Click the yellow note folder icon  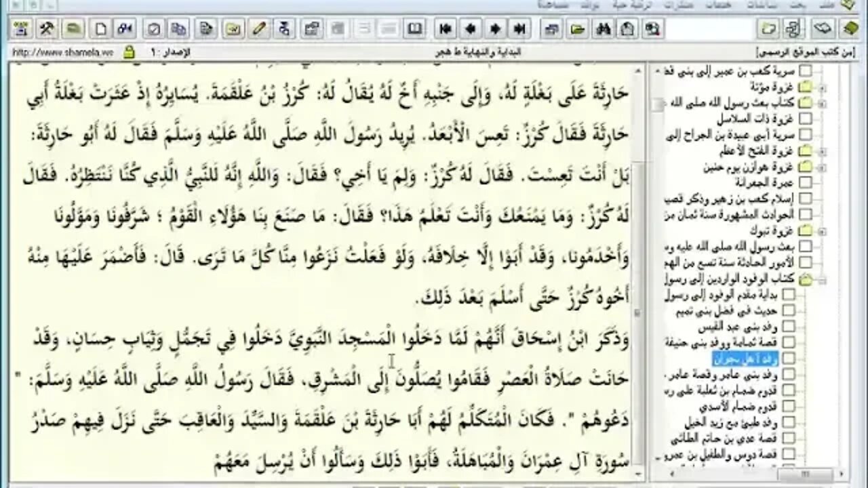[x=233, y=28]
